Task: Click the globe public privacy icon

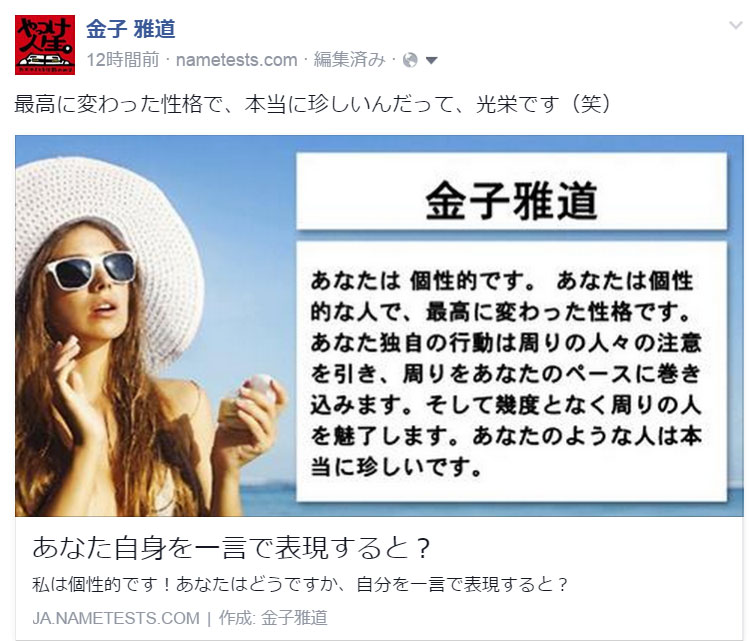Action: pyautogui.click(x=410, y=60)
